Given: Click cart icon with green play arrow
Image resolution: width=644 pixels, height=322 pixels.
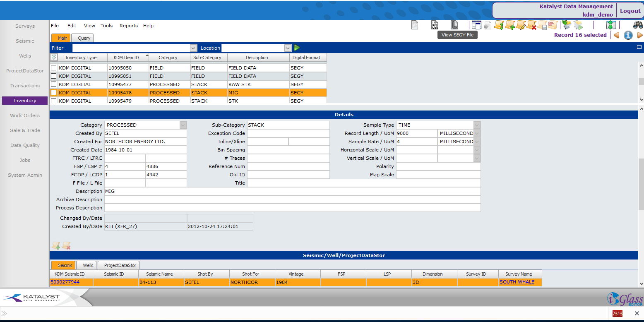Looking at the screenshot, I should pyautogui.click(x=578, y=25).
